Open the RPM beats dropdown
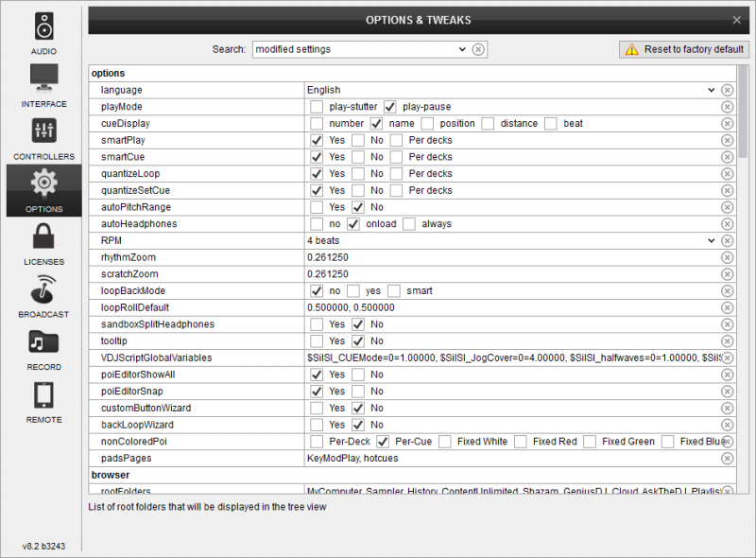 712,241
